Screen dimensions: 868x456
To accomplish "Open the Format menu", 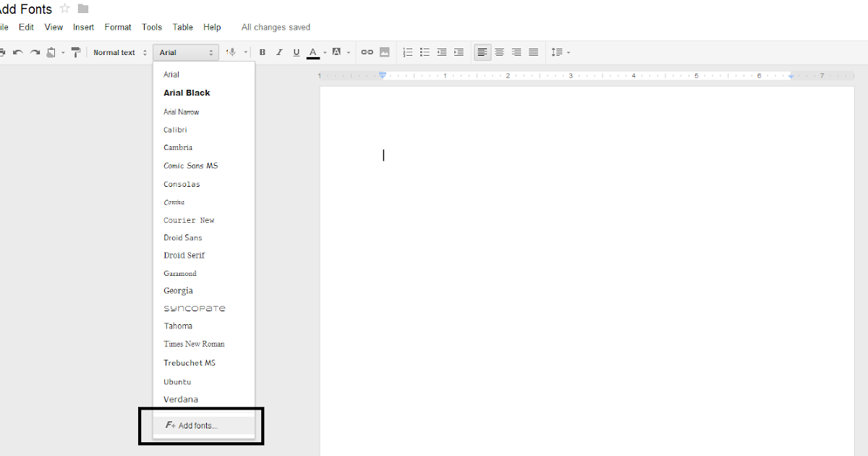I will pyautogui.click(x=118, y=27).
